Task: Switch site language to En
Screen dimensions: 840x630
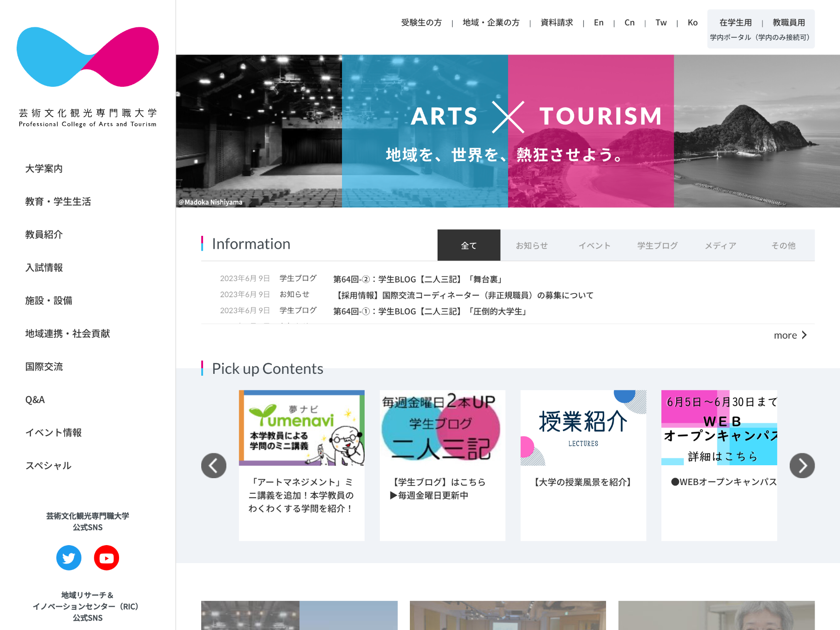Action: point(599,22)
